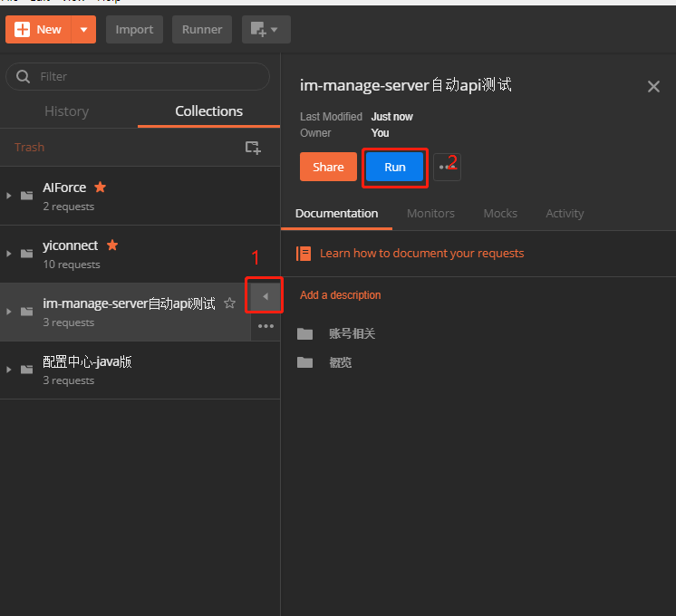The image size is (676, 616).
Task: Click the documentation book icon
Action: point(304,254)
